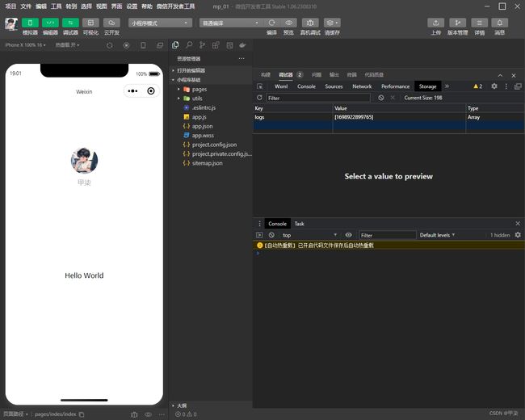Click the preview (预览) eye icon
Image resolution: width=525 pixels, height=420 pixels.
(x=288, y=23)
